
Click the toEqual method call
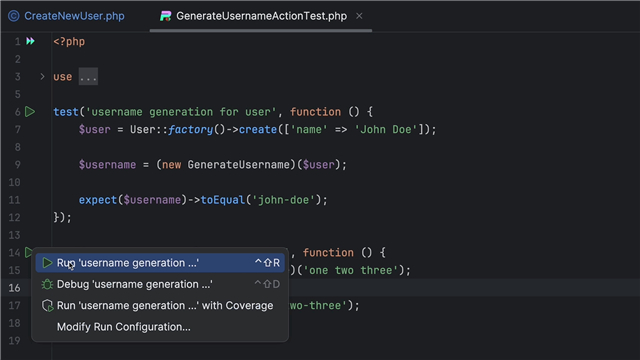[222, 200]
